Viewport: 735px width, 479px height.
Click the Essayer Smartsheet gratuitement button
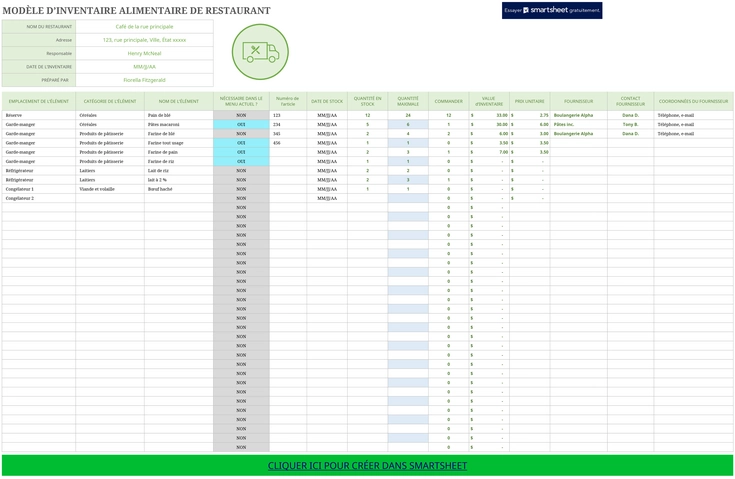(x=552, y=10)
